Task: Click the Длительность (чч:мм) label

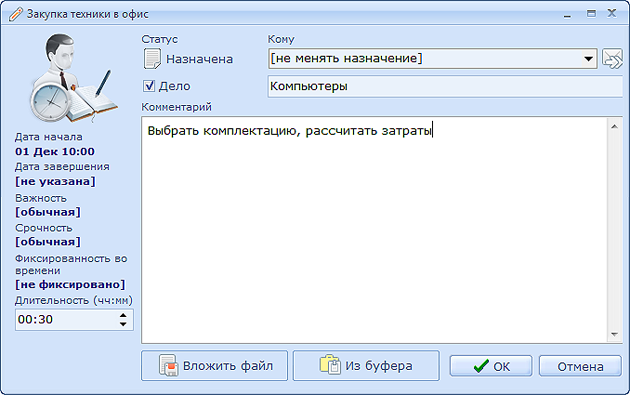Action: coord(74,300)
